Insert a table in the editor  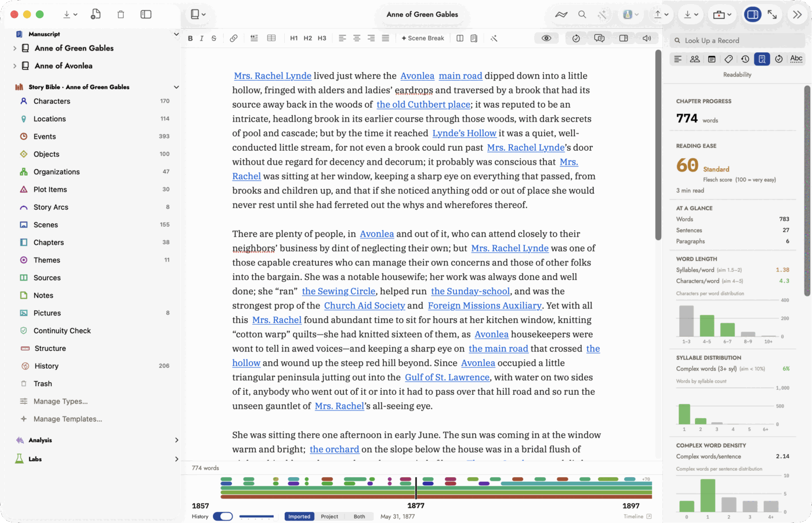point(271,38)
